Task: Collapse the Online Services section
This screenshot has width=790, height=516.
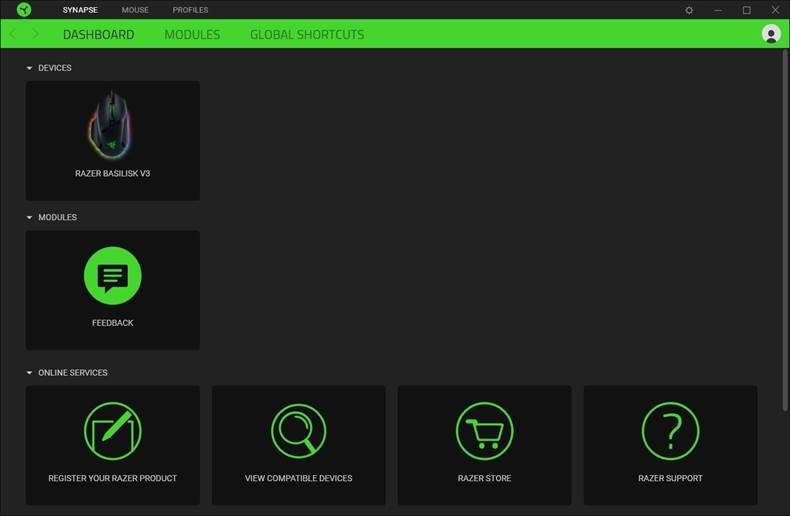Action: click(x=29, y=373)
